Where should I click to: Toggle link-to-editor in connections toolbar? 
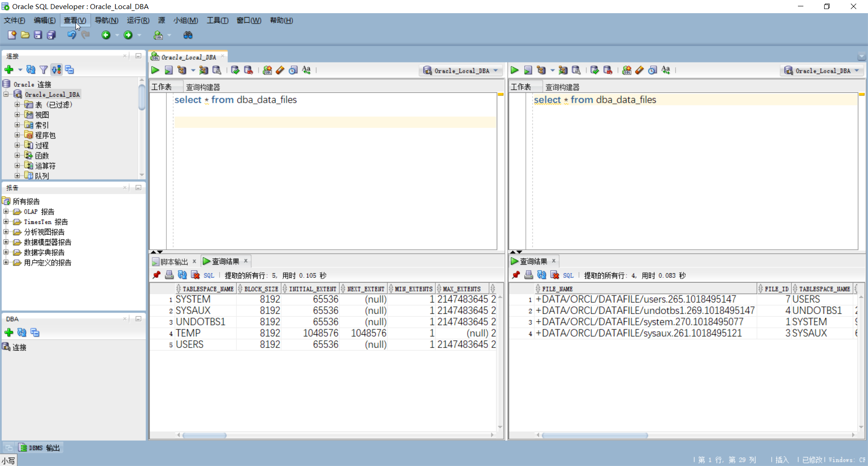tap(56, 70)
